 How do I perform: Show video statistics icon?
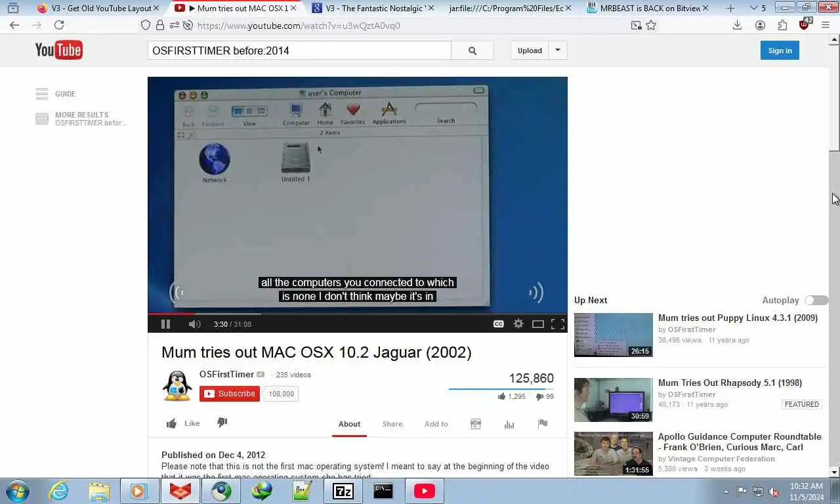pos(509,424)
